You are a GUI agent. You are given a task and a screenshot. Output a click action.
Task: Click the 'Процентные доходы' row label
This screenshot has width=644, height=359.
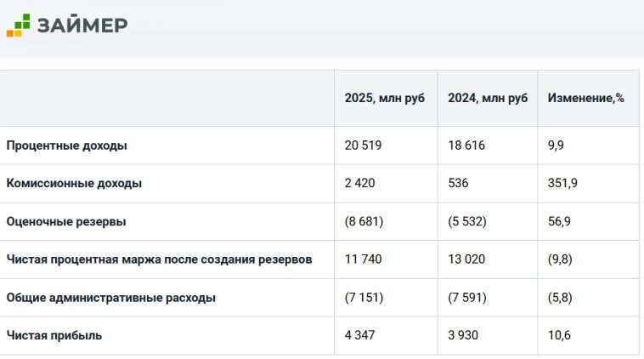click(66, 145)
